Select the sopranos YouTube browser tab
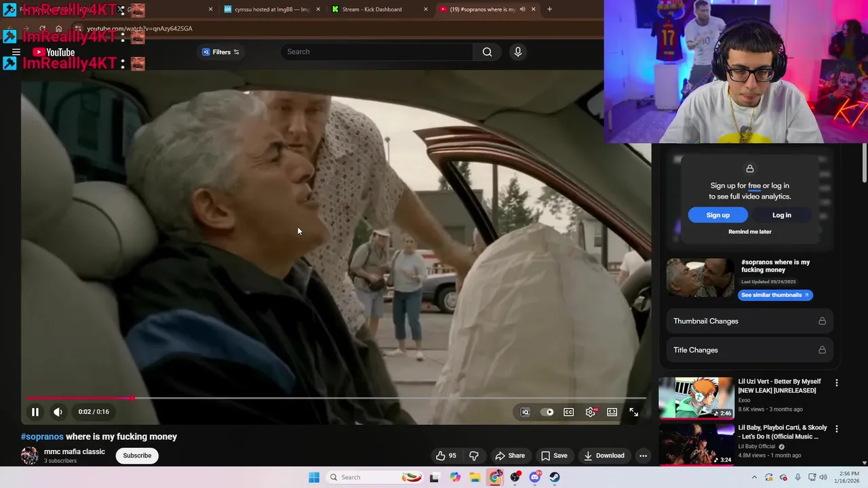868x488 pixels. point(481,9)
